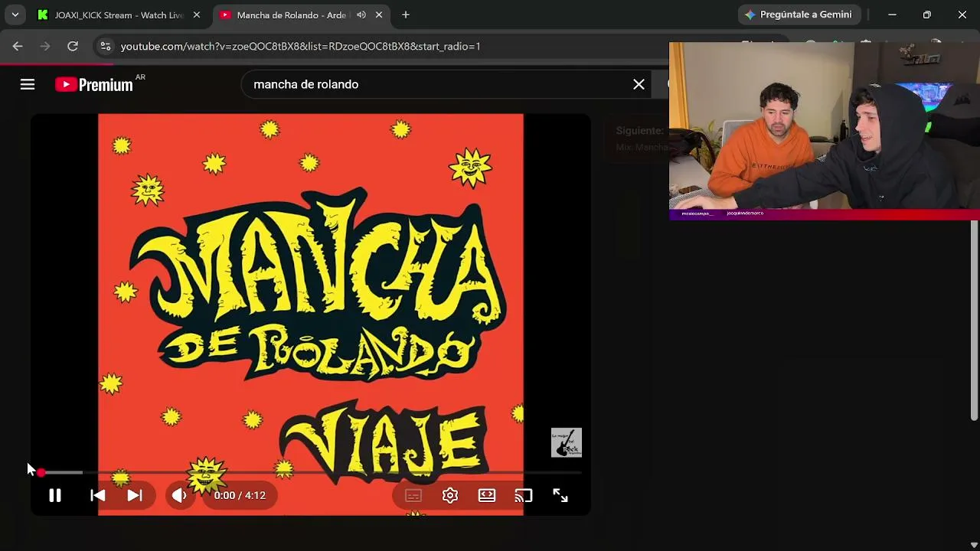Pause the video playback
The width and height of the screenshot is (980, 551).
55,496
